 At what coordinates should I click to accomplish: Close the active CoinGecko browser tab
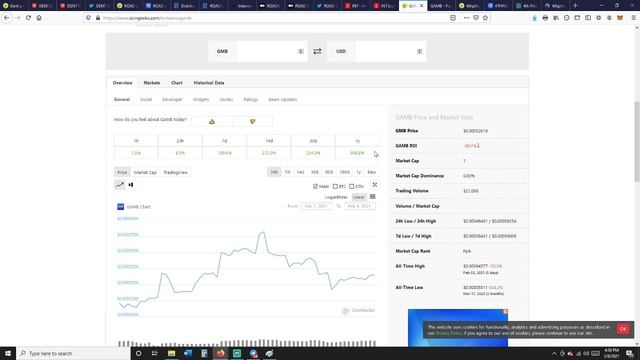coord(422,6)
